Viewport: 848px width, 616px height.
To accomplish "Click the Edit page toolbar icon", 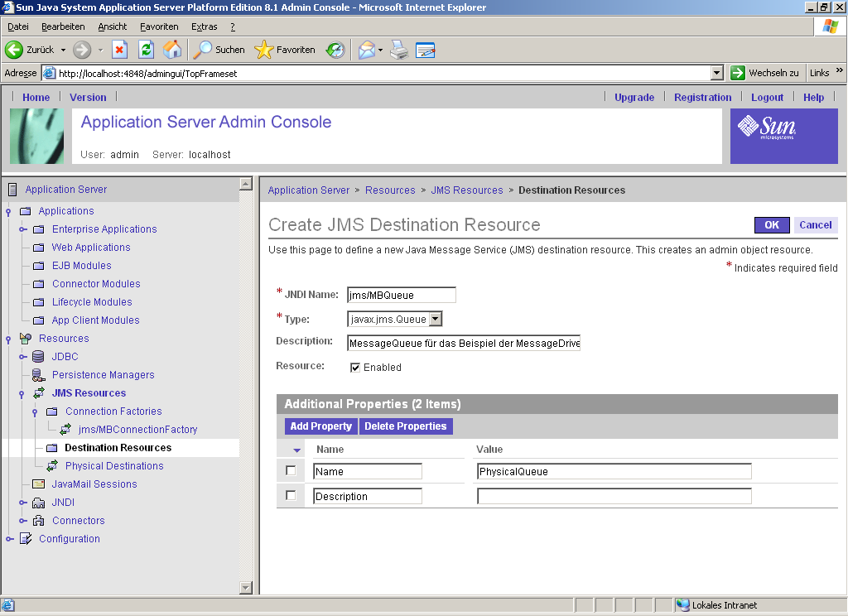I will [x=426, y=50].
